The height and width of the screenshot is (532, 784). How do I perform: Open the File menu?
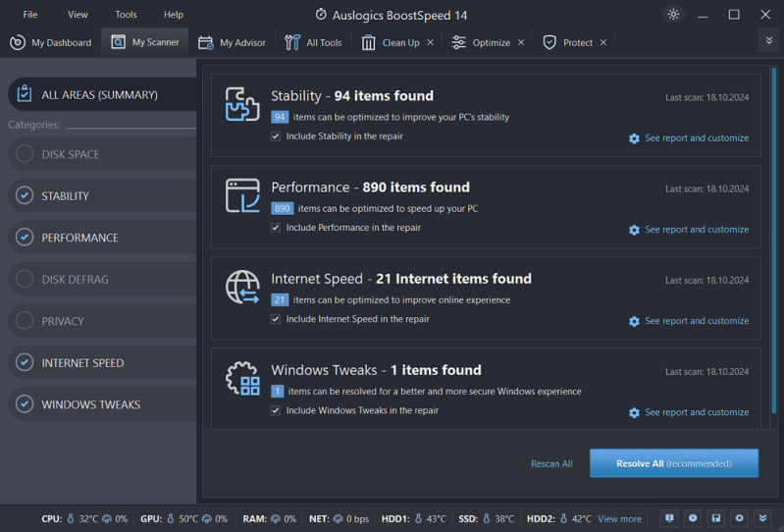(x=30, y=15)
